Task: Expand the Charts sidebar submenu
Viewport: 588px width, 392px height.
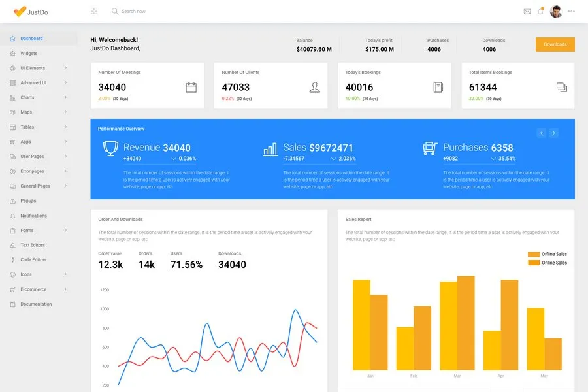Action: click(x=38, y=97)
